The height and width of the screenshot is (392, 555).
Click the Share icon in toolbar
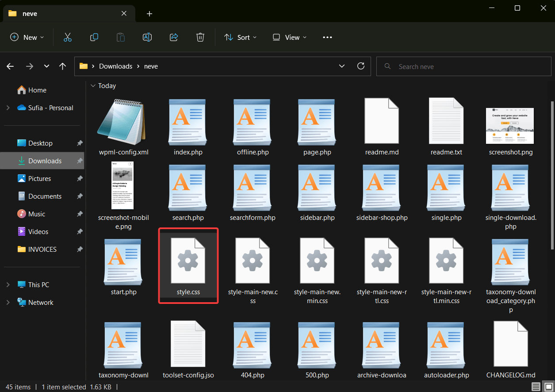click(x=174, y=38)
